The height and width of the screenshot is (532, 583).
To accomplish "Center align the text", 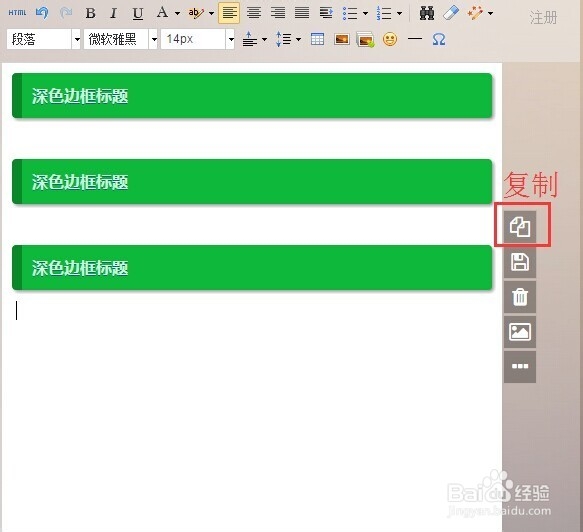I will [254, 13].
